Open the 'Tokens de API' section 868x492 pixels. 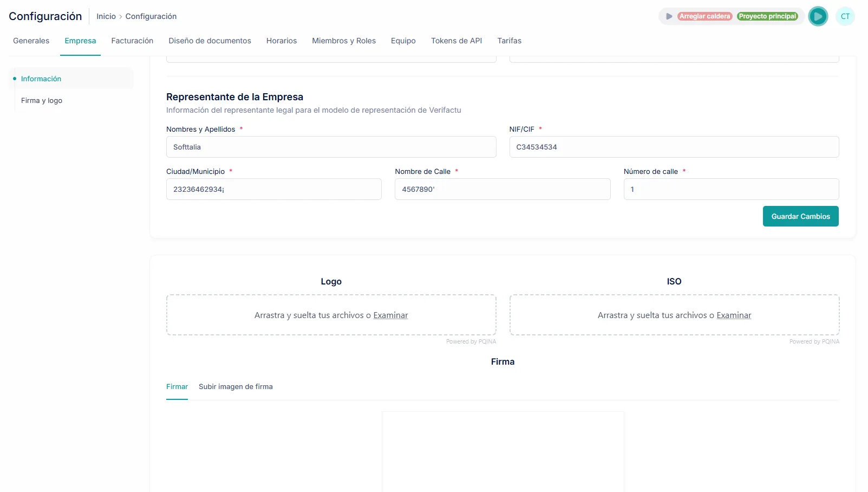pyautogui.click(x=456, y=41)
